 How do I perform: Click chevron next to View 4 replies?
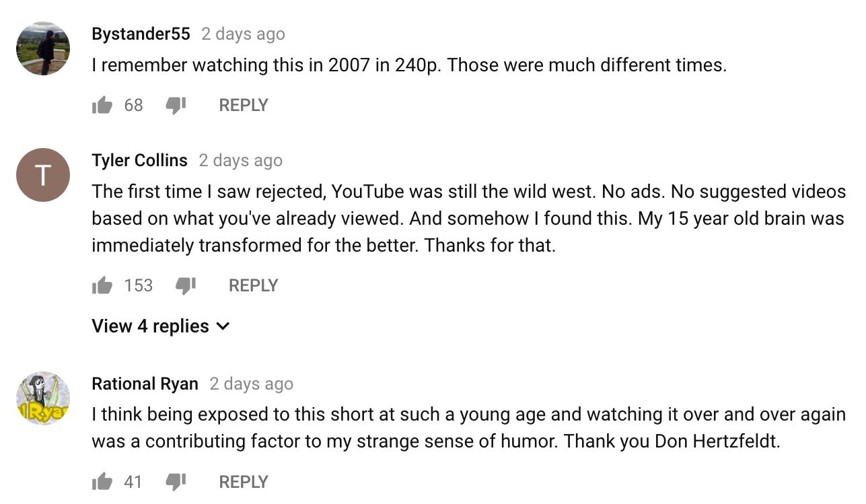click(x=223, y=326)
